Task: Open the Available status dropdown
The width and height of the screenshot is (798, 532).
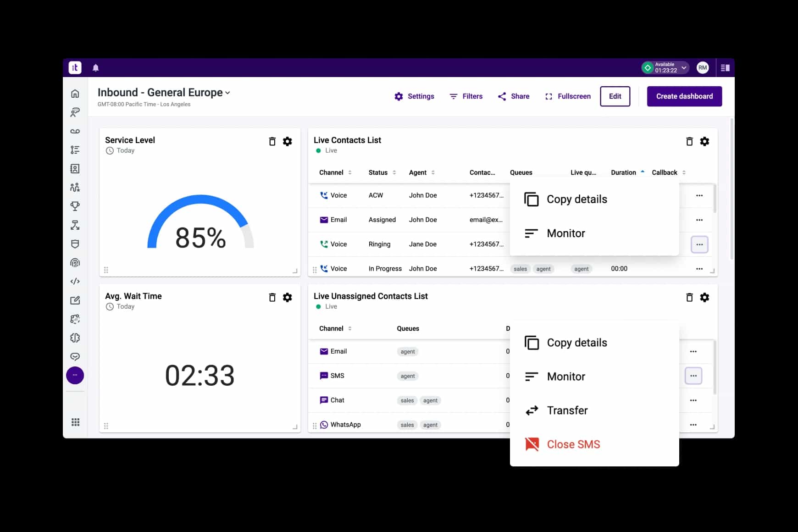Action: click(x=665, y=67)
